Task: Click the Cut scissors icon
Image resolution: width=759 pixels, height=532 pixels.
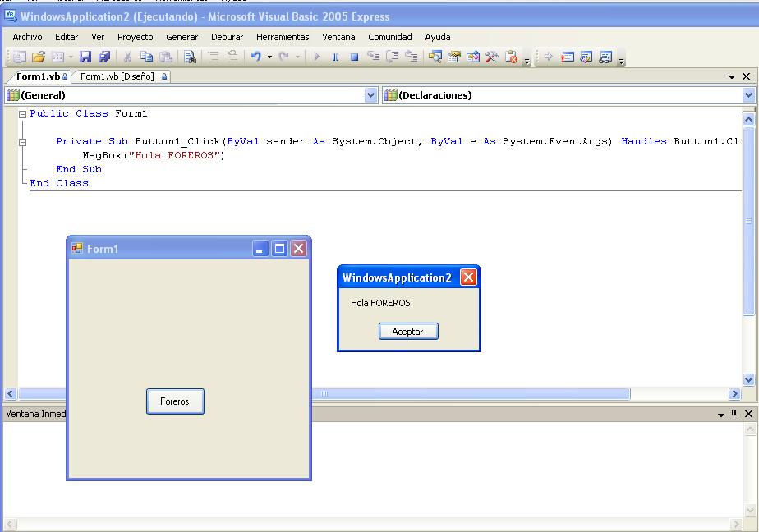Action: tap(128, 57)
